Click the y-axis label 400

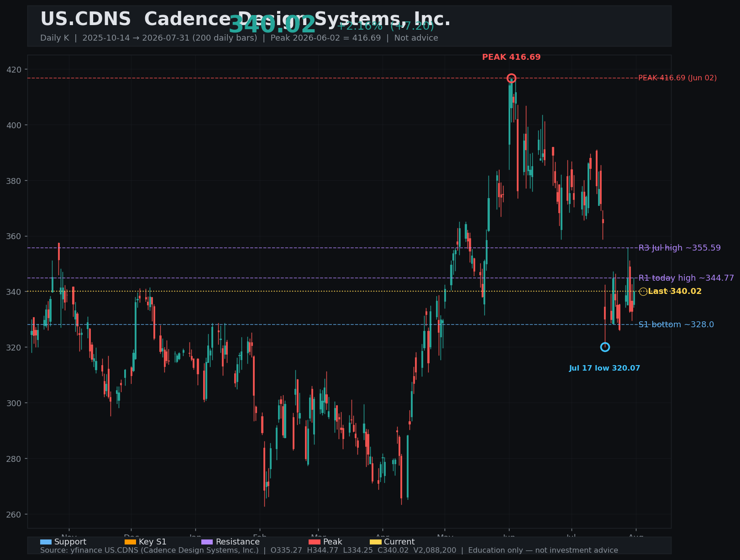point(15,125)
